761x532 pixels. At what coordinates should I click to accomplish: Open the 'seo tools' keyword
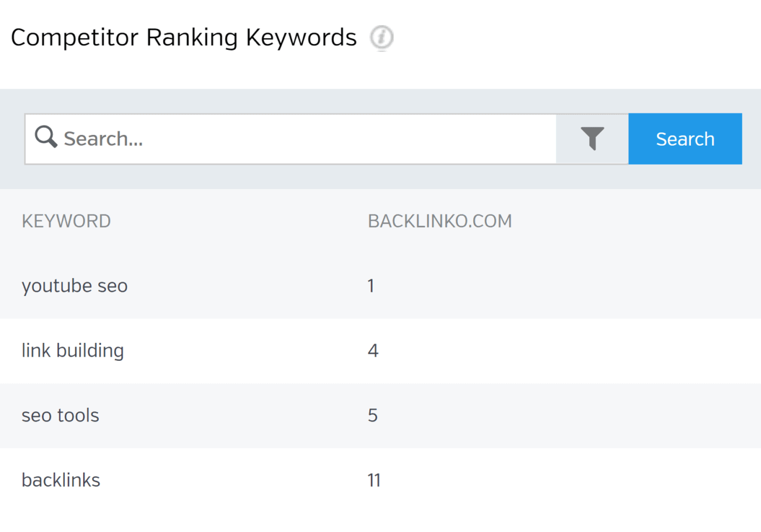(x=60, y=415)
